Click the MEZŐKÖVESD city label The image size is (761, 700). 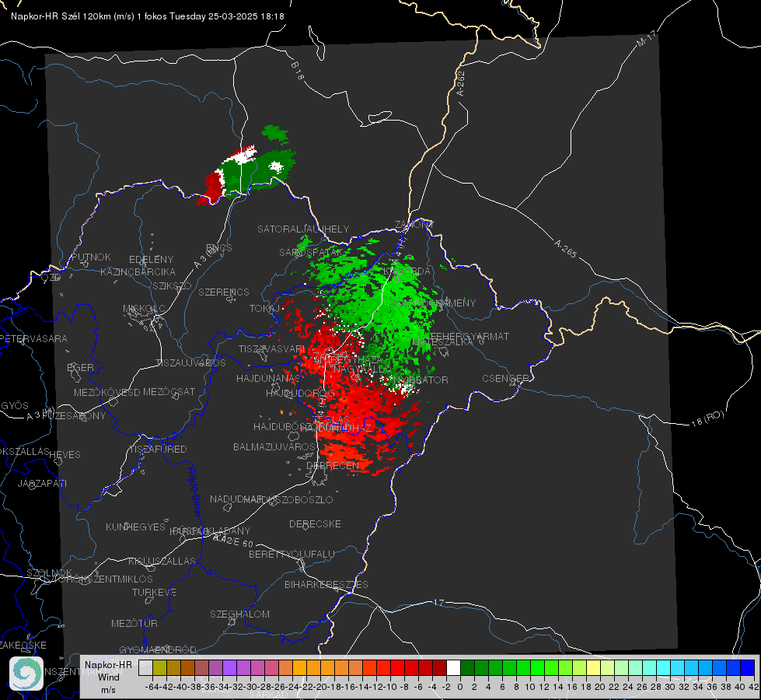point(106,392)
